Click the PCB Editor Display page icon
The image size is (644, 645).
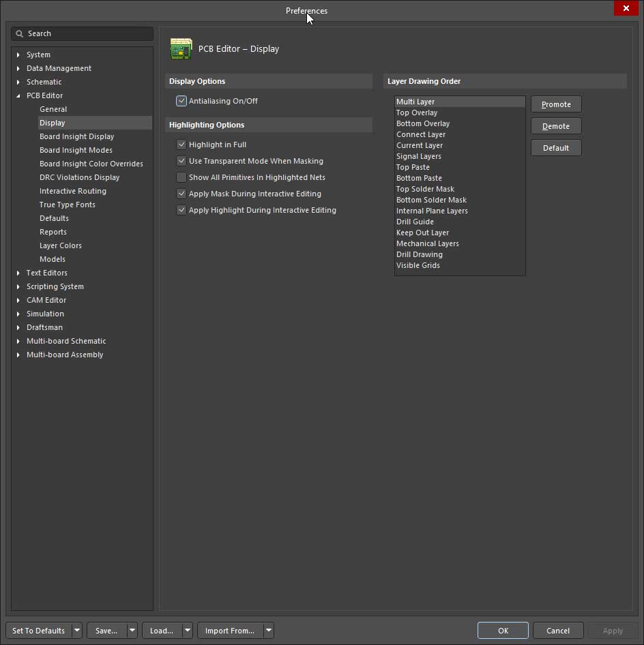[x=181, y=49]
